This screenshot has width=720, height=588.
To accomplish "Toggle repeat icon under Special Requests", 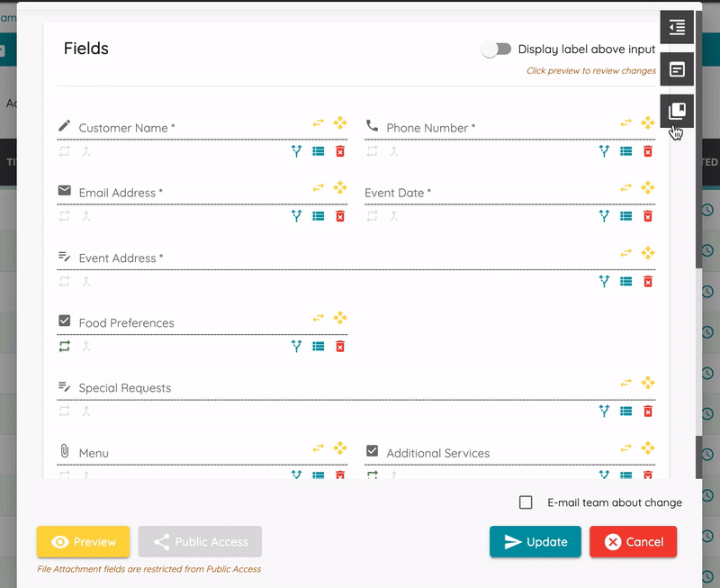I will [64, 412].
